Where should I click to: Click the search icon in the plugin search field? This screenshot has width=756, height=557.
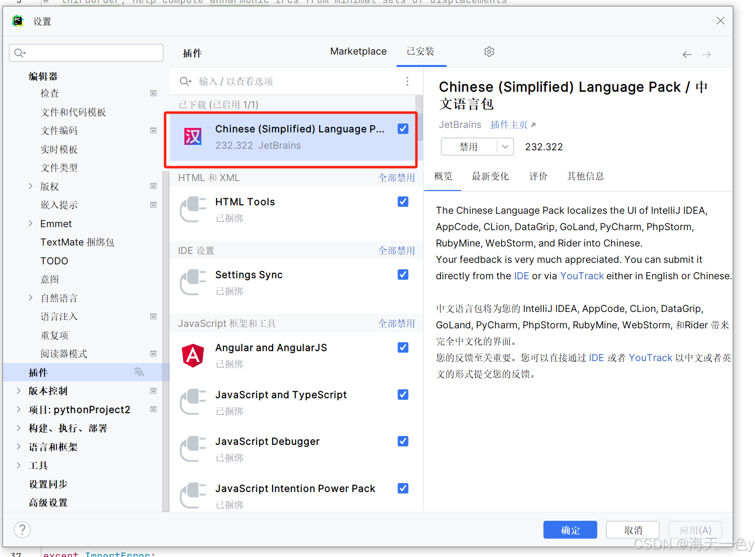pos(185,81)
